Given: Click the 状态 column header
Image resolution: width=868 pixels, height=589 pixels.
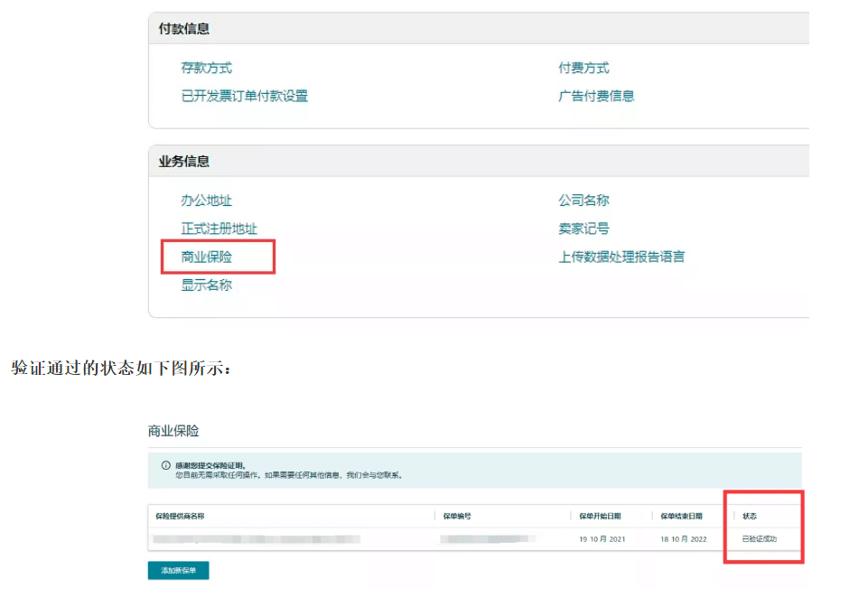Looking at the screenshot, I should [x=750, y=516].
